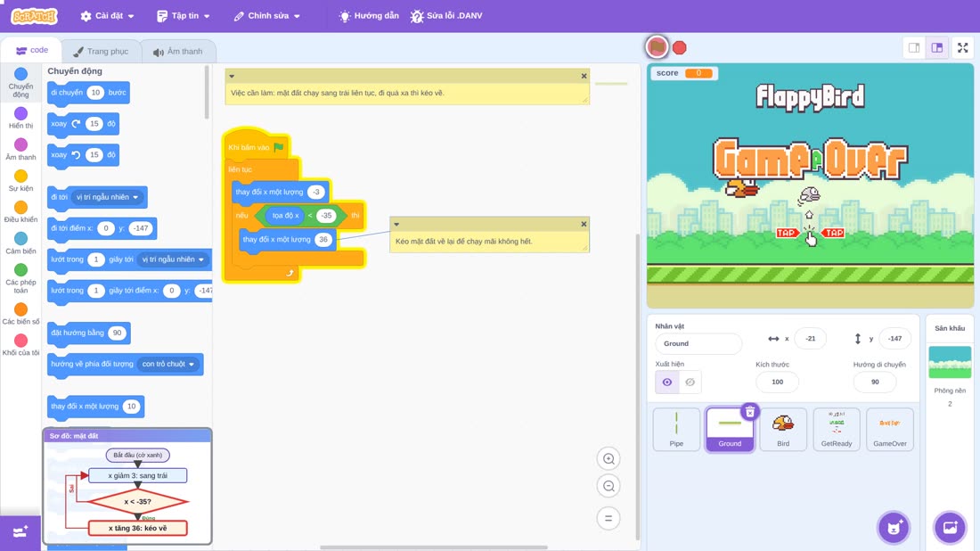The image size is (980, 551).
Task: Open the 'vị trí ngẫu nhiên' dropdown in 'đi tới' block
Action: 107,197
